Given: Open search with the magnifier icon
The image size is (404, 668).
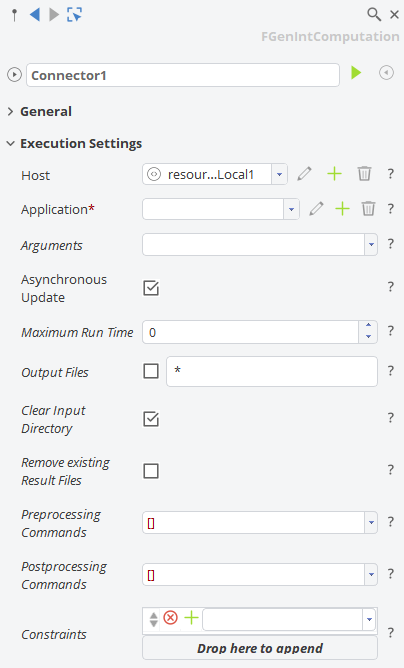Looking at the screenshot, I should (374, 14).
